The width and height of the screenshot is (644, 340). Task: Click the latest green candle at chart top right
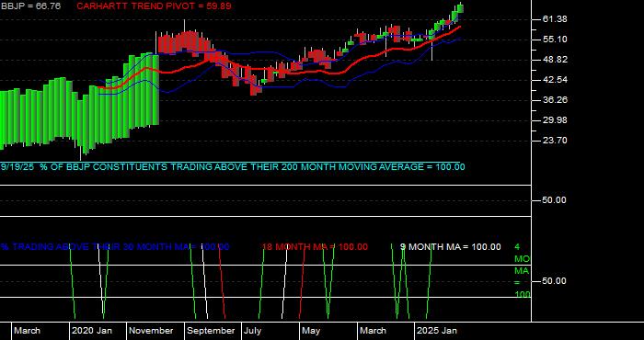click(x=460, y=7)
